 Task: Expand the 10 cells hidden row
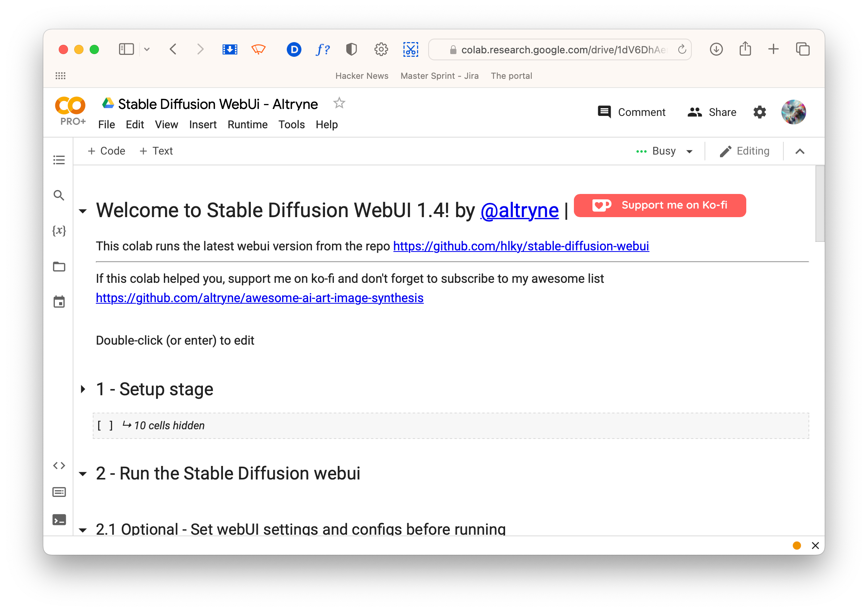pos(451,426)
